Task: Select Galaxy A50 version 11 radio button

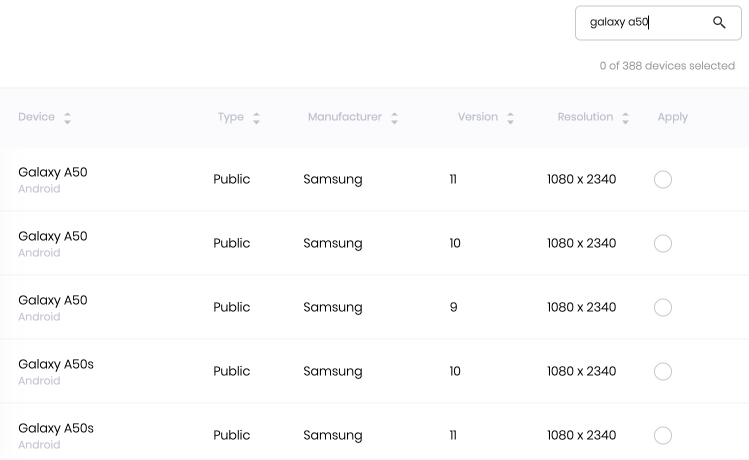Action: click(663, 180)
